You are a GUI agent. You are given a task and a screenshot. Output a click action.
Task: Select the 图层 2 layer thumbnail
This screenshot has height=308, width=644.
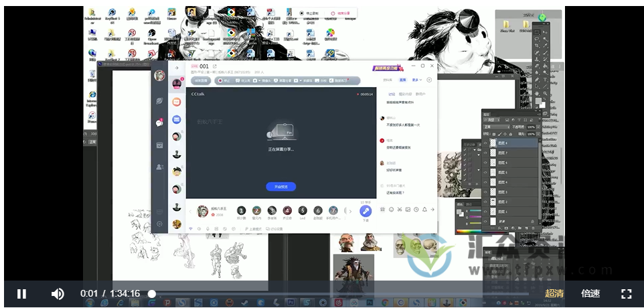pos(493,202)
